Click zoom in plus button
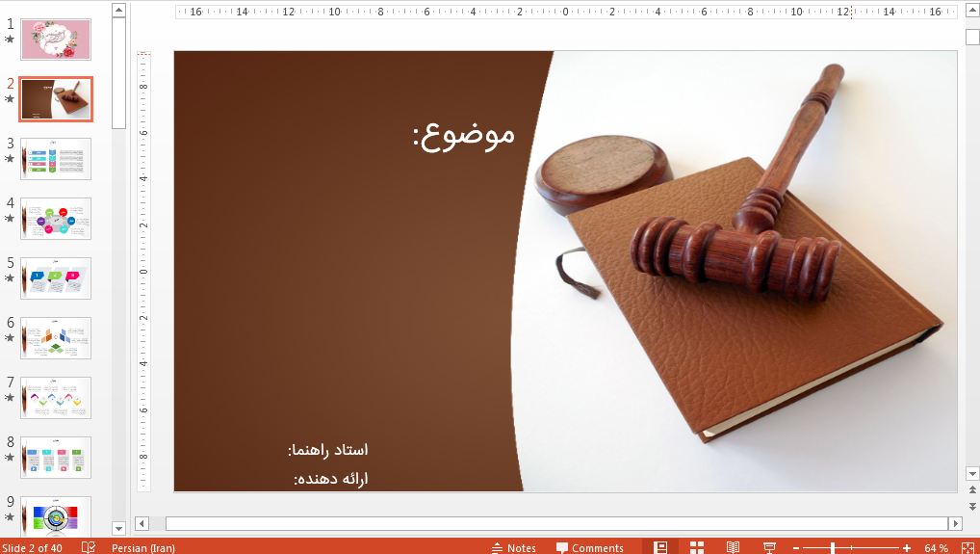 click(906, 548)
